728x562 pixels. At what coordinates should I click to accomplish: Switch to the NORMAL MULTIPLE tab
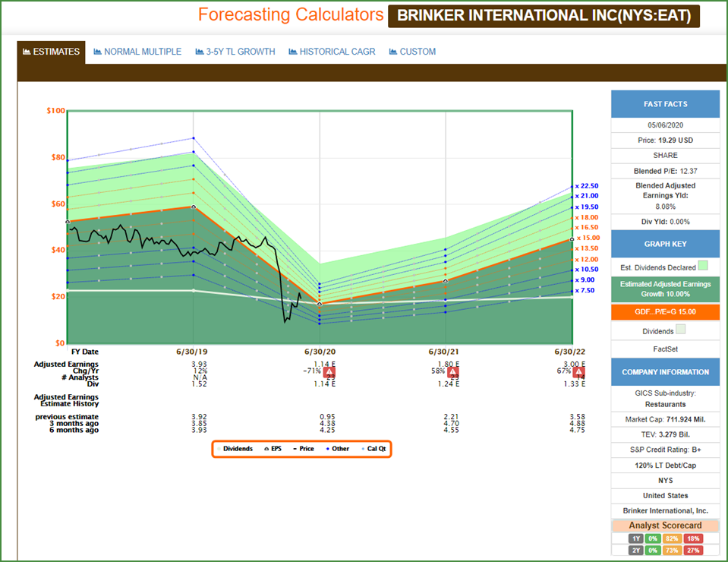(x=143, y=52)
